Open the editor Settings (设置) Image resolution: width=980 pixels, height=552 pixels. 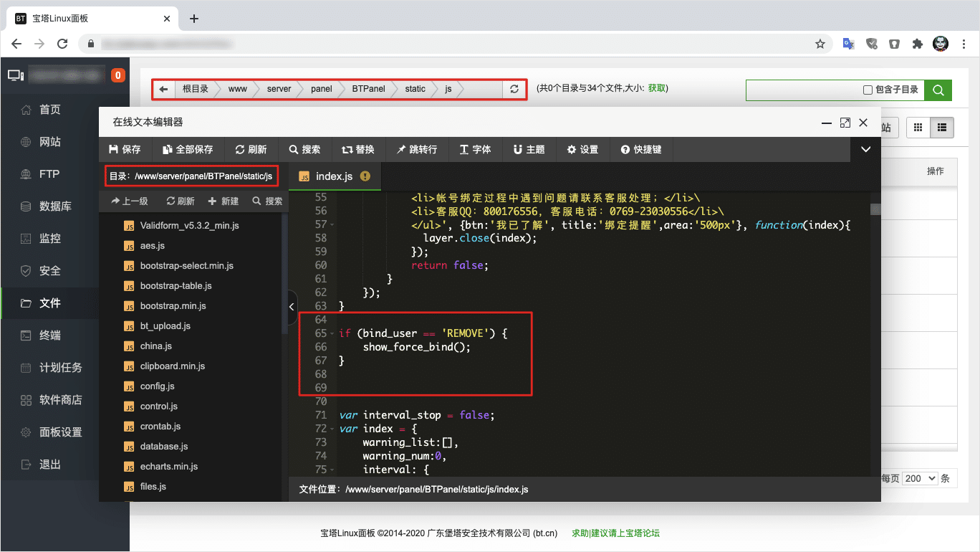(x=582, y=149)
